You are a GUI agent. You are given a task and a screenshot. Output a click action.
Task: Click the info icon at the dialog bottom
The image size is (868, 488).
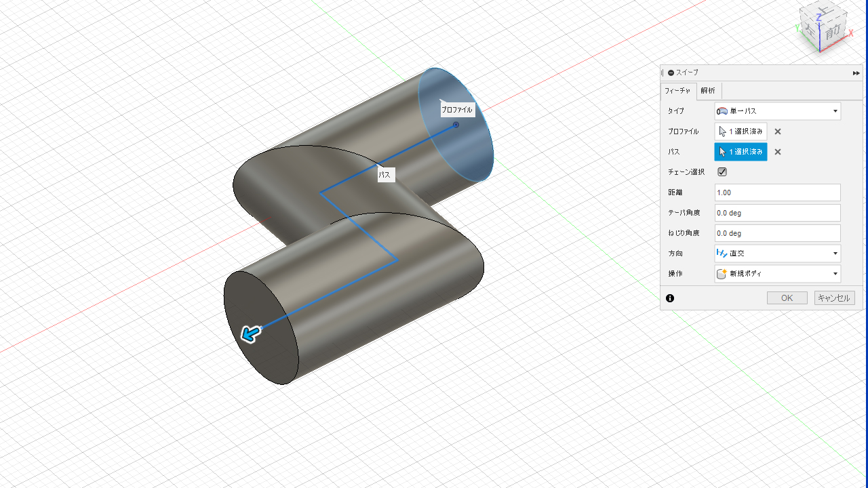tap(670, 298)
